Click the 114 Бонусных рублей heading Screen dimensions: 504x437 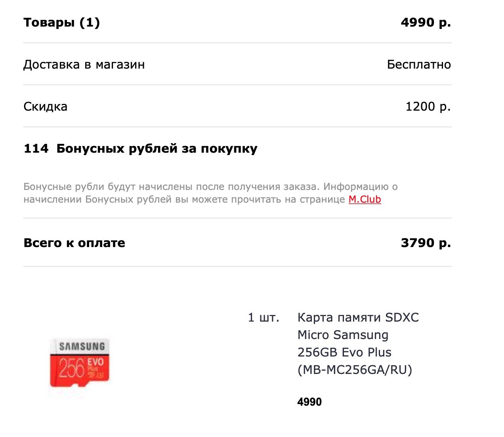141,149
